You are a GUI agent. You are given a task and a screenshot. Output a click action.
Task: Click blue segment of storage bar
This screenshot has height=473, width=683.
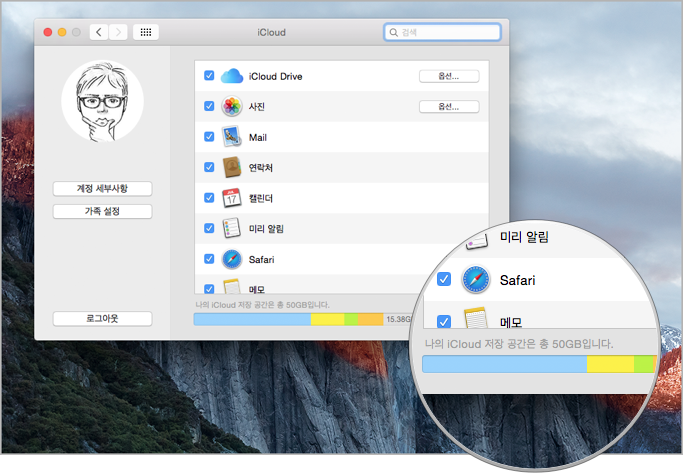click(252, 319)
